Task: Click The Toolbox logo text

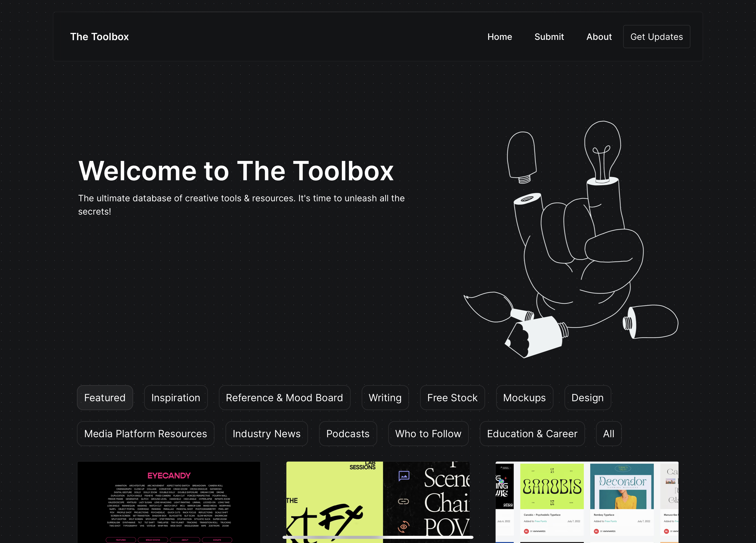Action: click(x=99, y=37)
